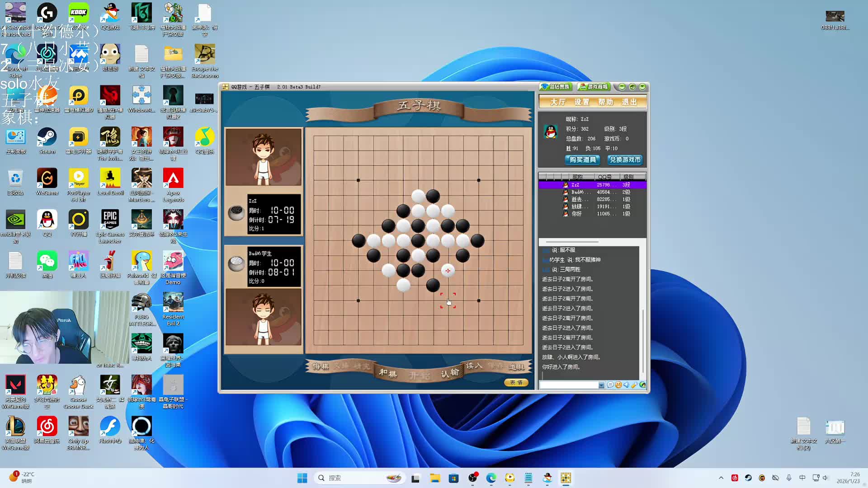Viewport: 868px width, 488px height.
Task: Open the 大厅 lobby menu item
Action: [557, 102]
